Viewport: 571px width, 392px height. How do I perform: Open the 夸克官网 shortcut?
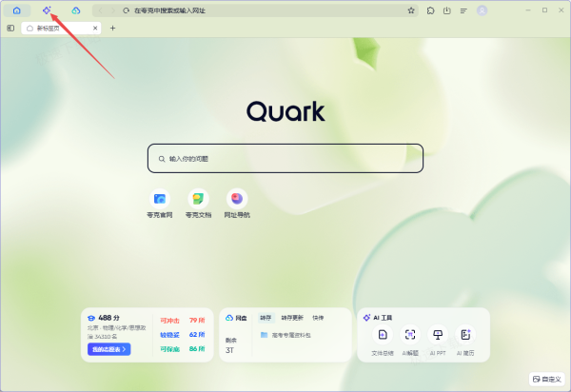click(x=160, y=203)
